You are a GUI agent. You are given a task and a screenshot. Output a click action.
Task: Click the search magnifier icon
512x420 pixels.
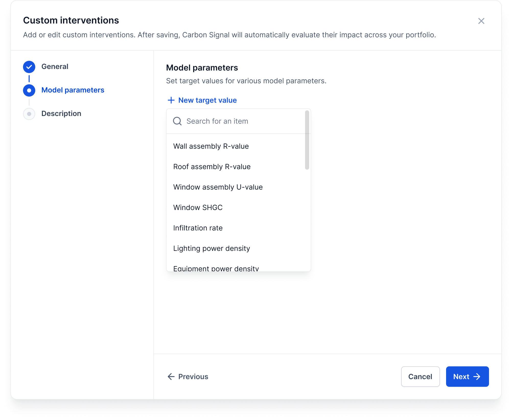[x=177, y=121]
